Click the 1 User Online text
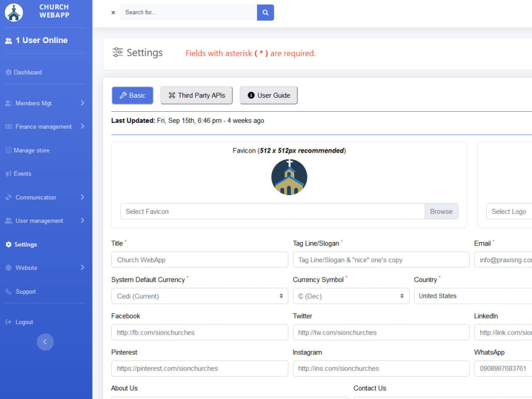This screenshot has height=399, width=532. (x=41, y=40)
